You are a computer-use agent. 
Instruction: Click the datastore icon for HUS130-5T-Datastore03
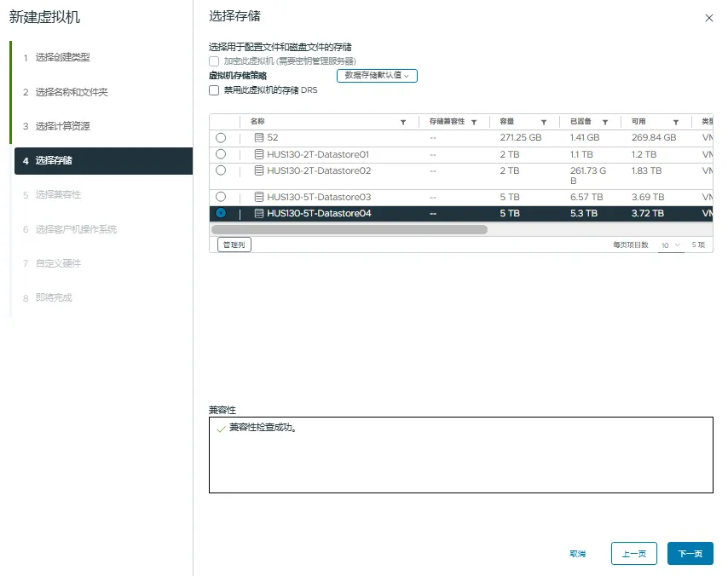259,197
